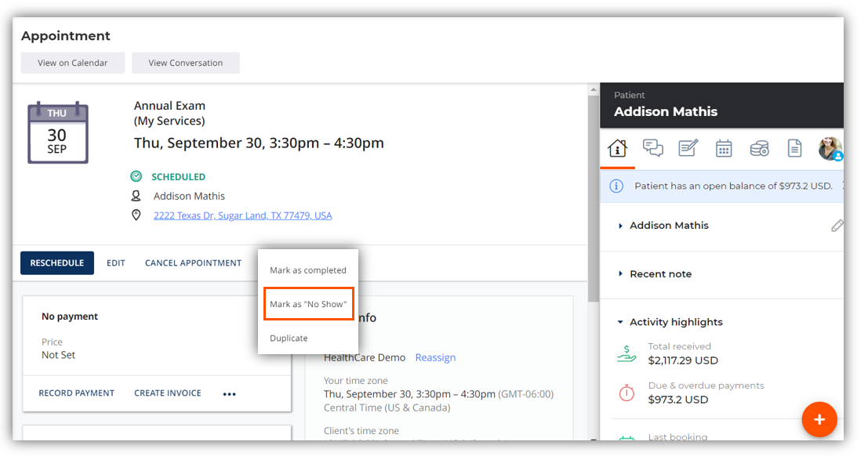
Task: Select Mark as completed from the menu
Action: [x=308, y=270]
